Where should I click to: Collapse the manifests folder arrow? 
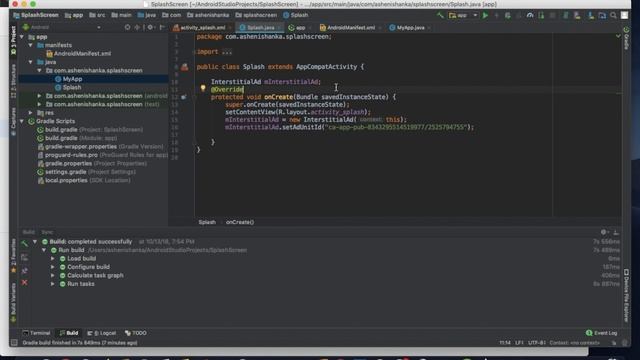pyautogui.click(x=31, y=45)
